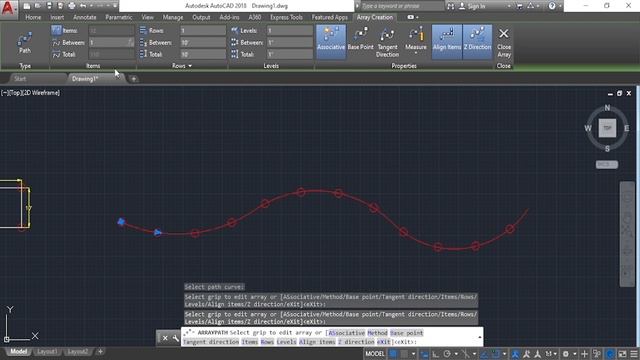This screenshot has height=360, width=640.
Task: Open the Sign In dropdown
Action: click(x=509, y=6)
